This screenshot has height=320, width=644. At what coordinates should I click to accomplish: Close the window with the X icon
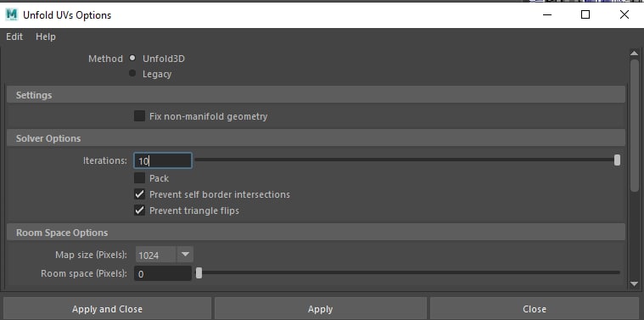pos(624,14)
